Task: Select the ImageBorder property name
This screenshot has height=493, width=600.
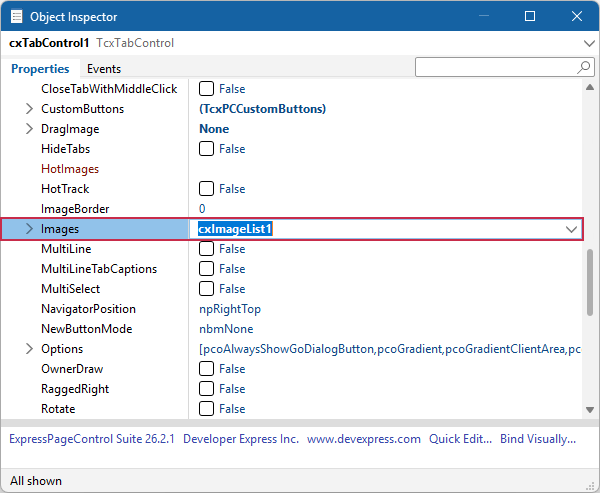Action: coord(75,209)
